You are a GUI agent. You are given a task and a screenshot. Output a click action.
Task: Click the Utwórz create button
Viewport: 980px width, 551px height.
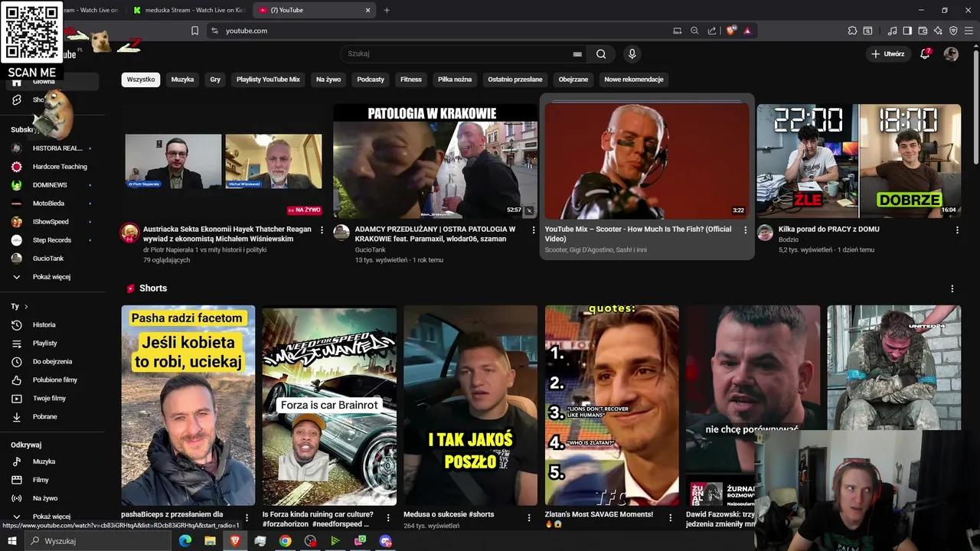click(x=888, y=54)
